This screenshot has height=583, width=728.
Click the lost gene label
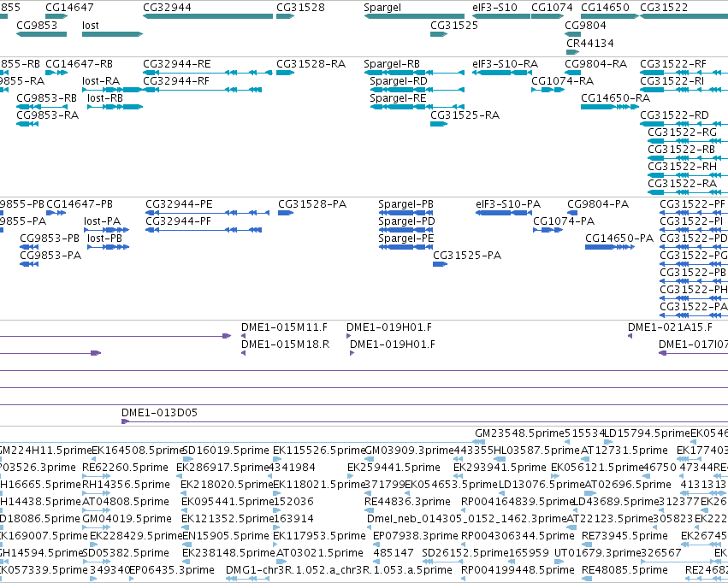(x=91, y=25)
